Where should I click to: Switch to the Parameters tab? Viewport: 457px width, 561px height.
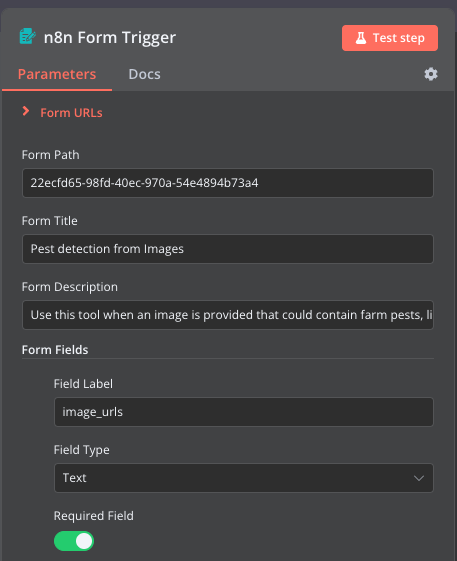pyautogui.click(x=57, y=74)
